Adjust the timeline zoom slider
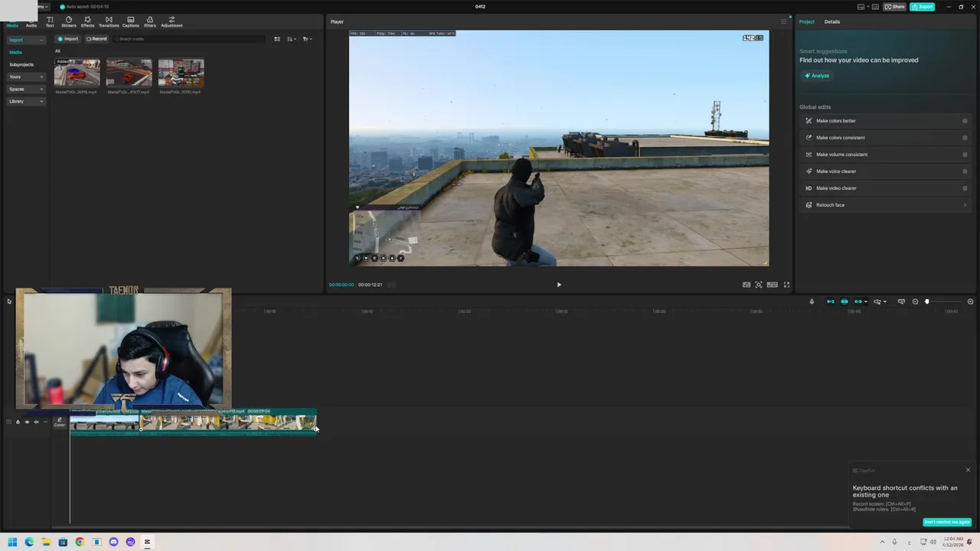The height and width of the screenshot is (551, 980). (x=926, y=302)
